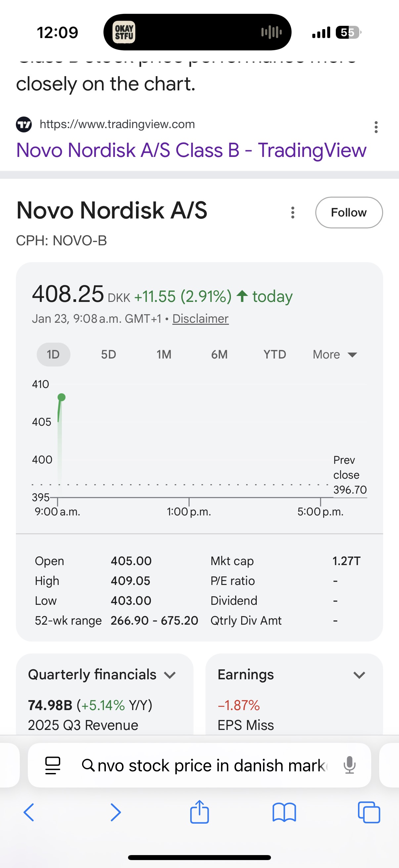This screenshot has width=399, height=868.
Task: Expand the Earnings card chevron
Action: 359,675
